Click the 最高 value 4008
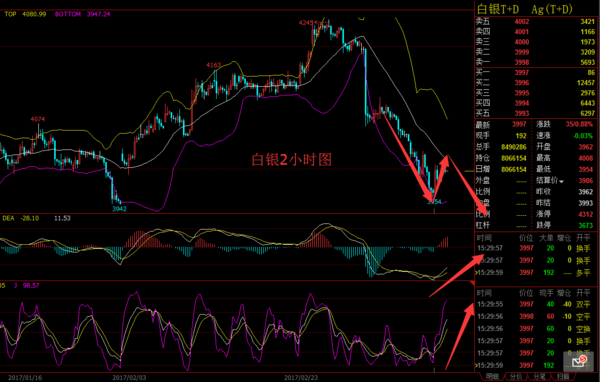 click(585, 158)
